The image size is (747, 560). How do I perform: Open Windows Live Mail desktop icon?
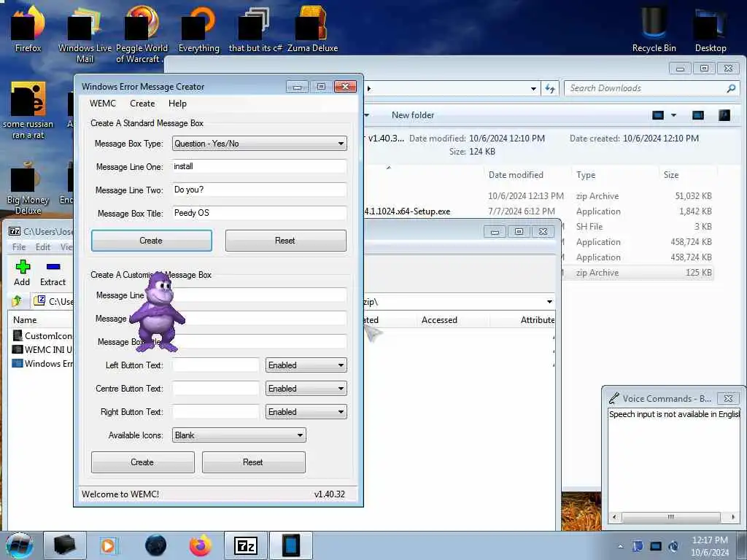tap(85, 34)
